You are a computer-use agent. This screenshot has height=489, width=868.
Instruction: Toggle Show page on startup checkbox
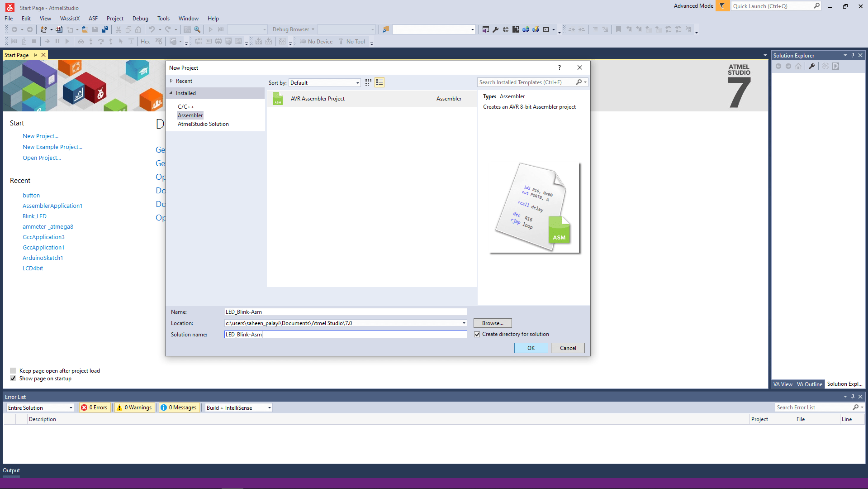[13, 379]
